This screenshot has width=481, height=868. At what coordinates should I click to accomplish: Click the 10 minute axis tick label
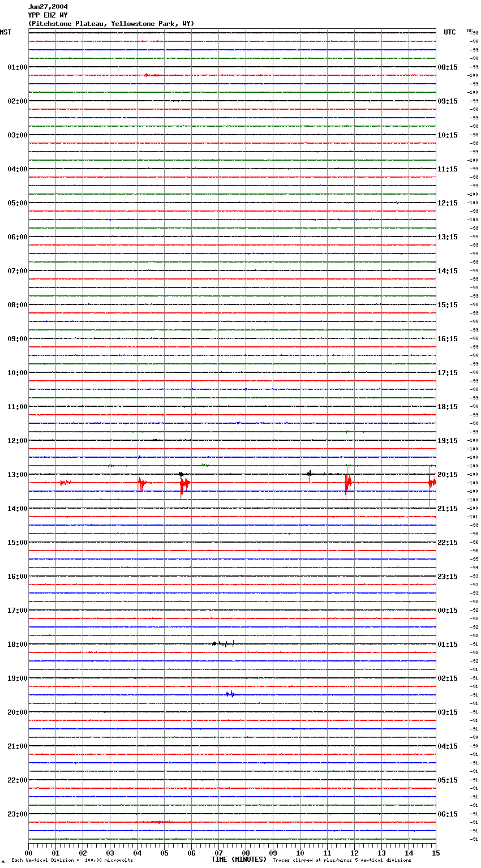pyautogui.click(x=300, y=853)
